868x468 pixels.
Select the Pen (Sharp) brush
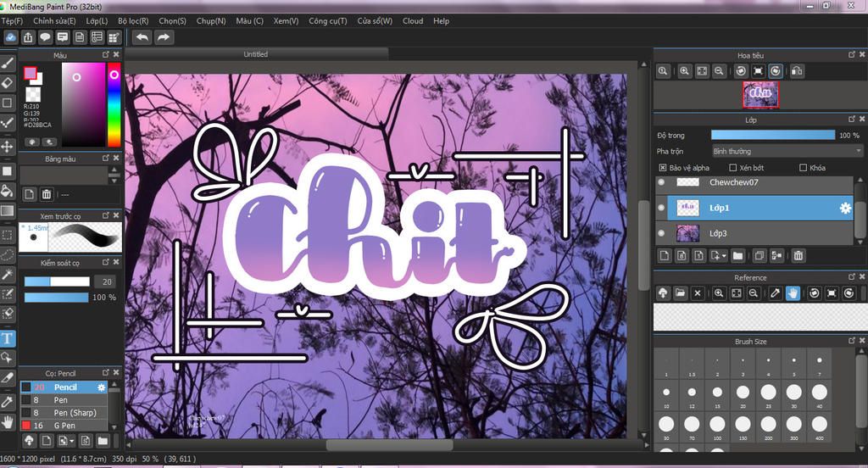[x=64, y=413]
